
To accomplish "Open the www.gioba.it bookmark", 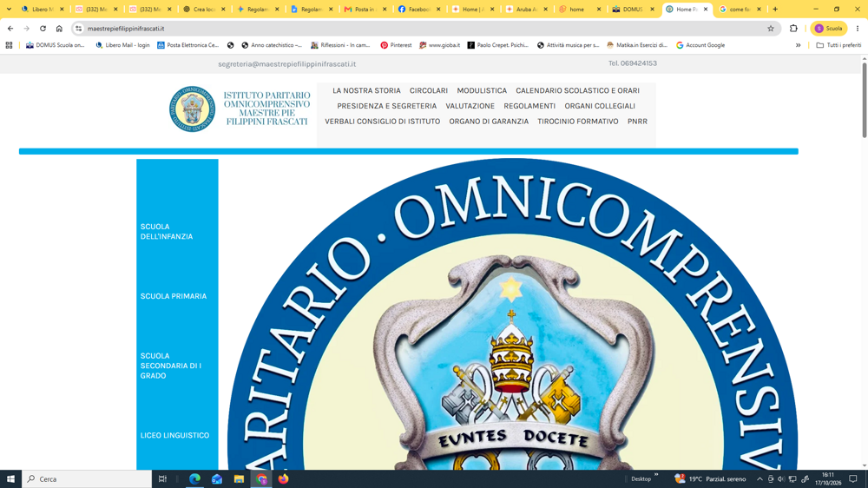I will [439, 45].
